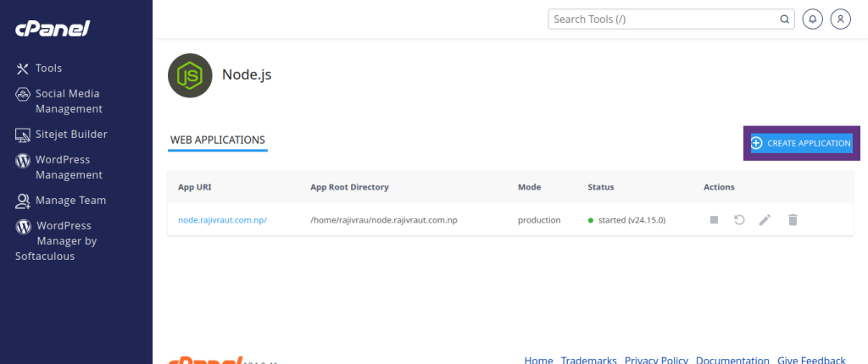The height and width of the screenshot is (364, 868).
Task: Click the search magnifier icon
Action: tap(784, 19)
